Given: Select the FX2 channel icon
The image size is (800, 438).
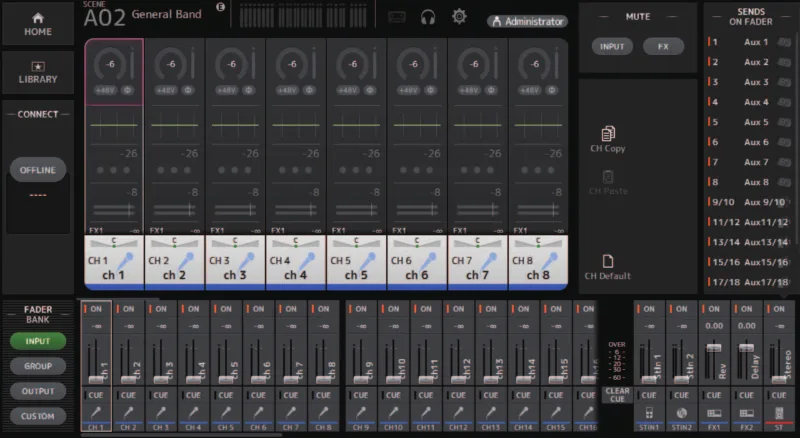Looking at the screenshot, I should point(746,412).
